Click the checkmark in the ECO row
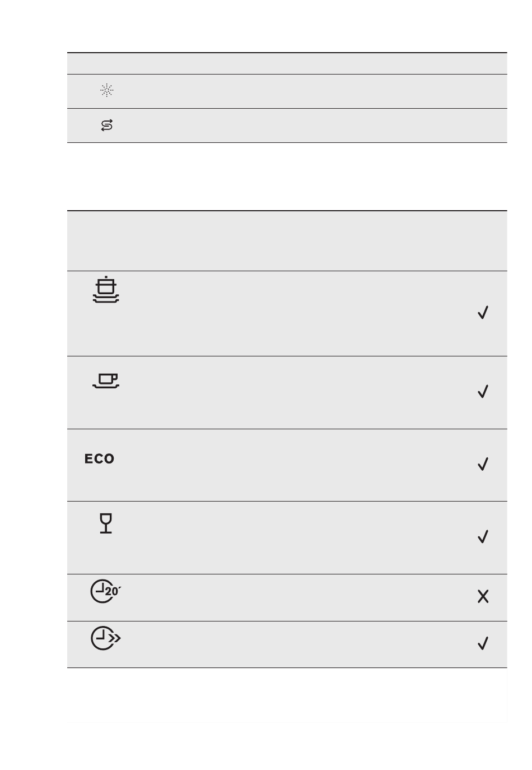Screen dimensions: 532x770 click(483, 464)
